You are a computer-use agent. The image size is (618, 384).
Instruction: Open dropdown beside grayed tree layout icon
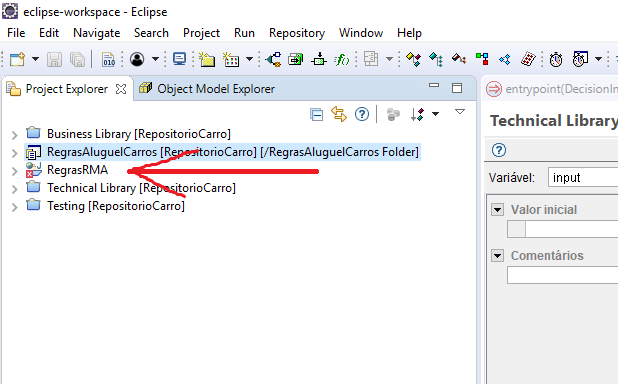[389, 59]
